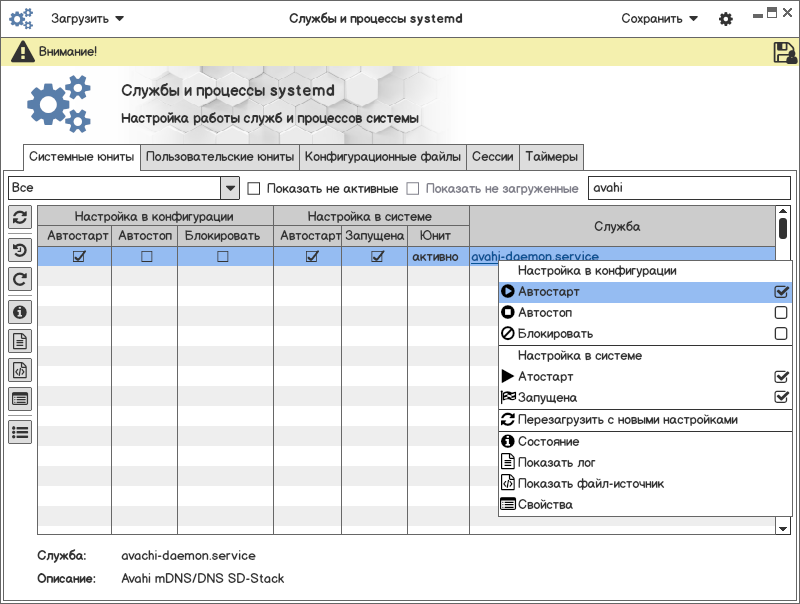This screenshot has height=604, width=800.
Task: Toggle Блокировать checkbox in table row
Action: (222, 257)
